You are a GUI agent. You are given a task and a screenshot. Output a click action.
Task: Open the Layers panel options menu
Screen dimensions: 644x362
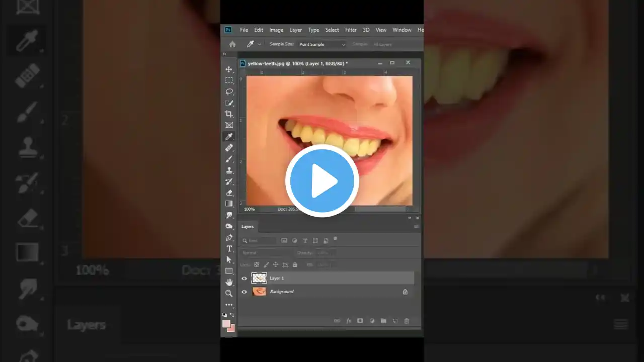[416, 226]
